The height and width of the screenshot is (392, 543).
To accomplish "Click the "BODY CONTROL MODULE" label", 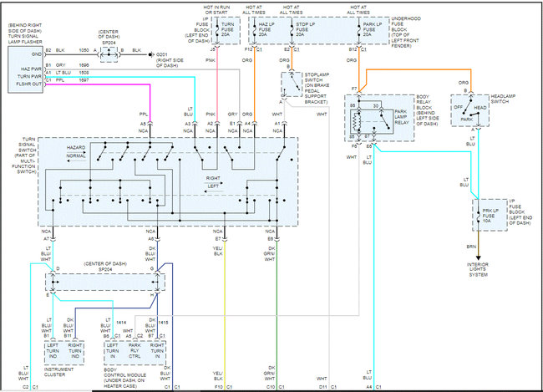I will pos(125,372).
